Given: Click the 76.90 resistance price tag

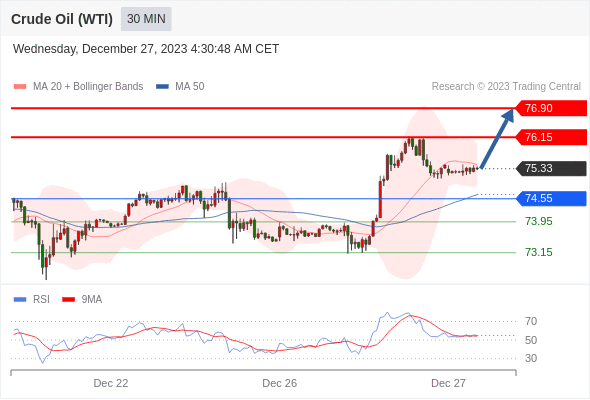Looking at the screenshot, I should point(550,108).
